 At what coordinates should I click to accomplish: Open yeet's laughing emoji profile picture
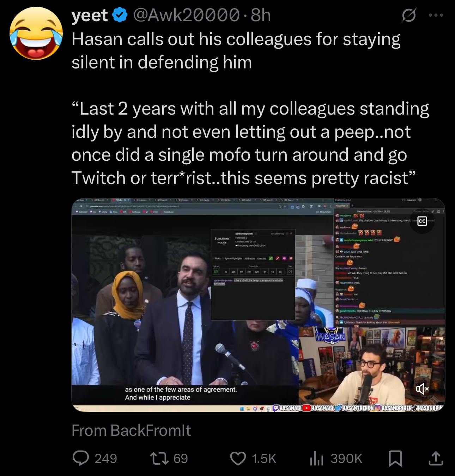tap(36, 33)
